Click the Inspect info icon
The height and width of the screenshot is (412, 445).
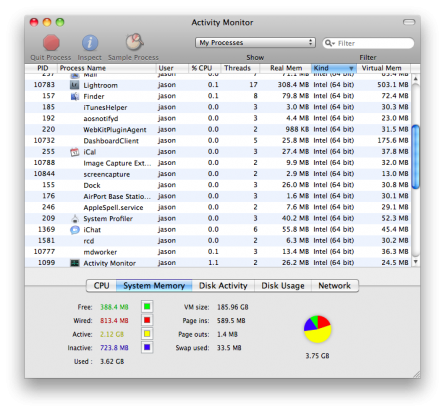point(90,43)
